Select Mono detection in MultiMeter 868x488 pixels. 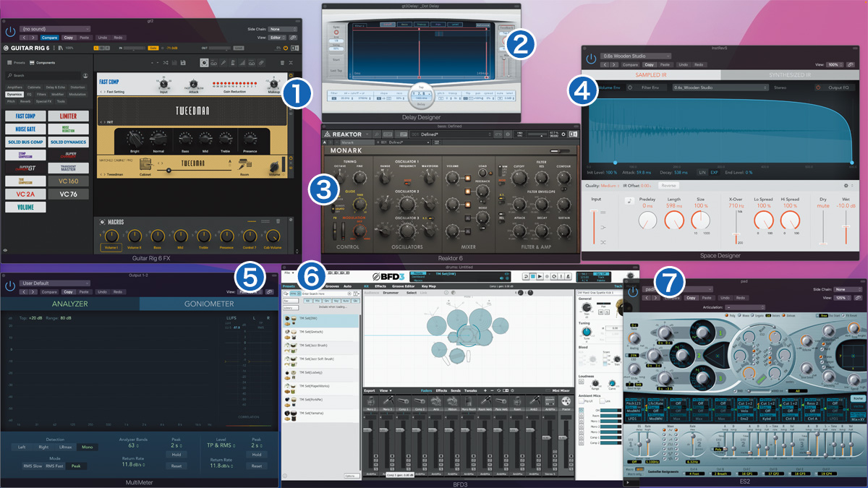pos(87,447)
